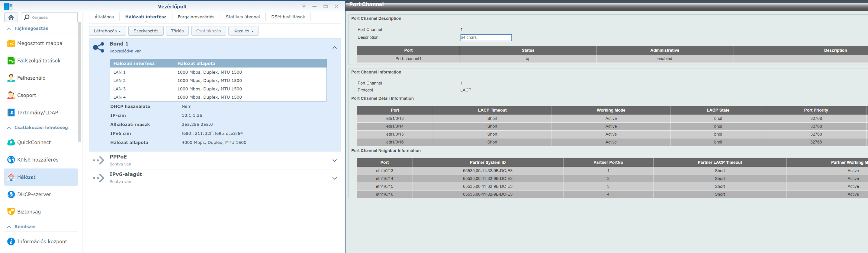This screenshot has width=868, height=253.
Task: Click the Vezérlőpult help question mark
Action: coord(304,6)
